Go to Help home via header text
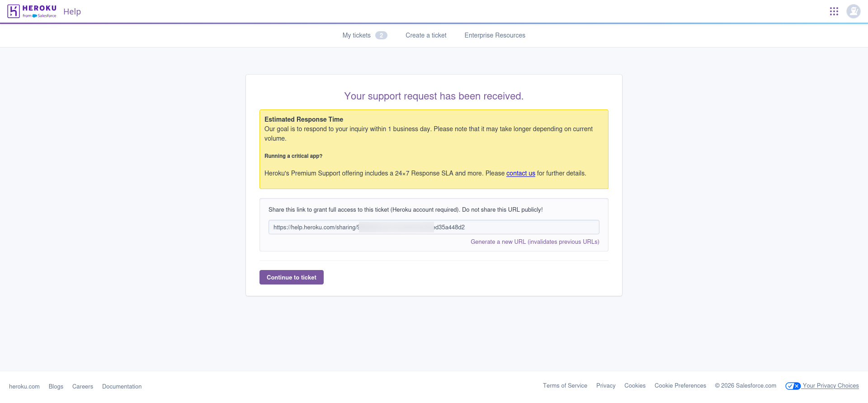 pos(72,12)
